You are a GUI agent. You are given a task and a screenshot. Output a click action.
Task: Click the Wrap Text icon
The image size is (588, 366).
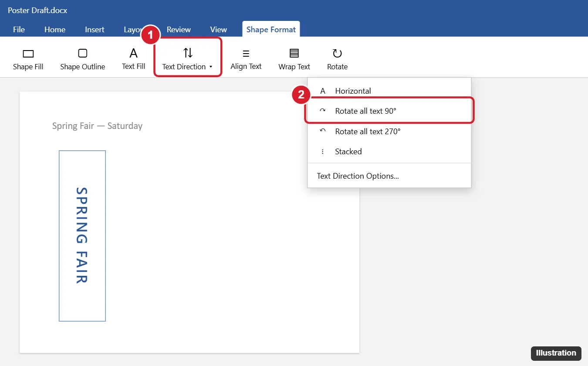pos(294,53)
